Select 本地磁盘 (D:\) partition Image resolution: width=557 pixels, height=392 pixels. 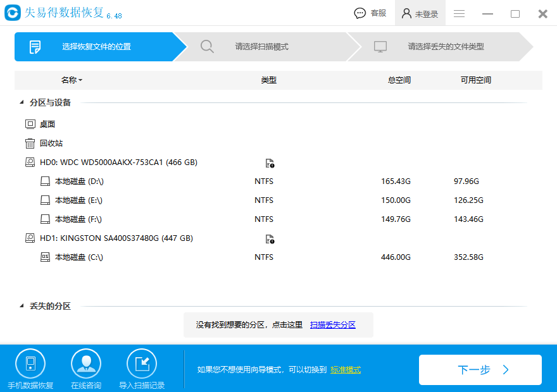tap(79, 181)
